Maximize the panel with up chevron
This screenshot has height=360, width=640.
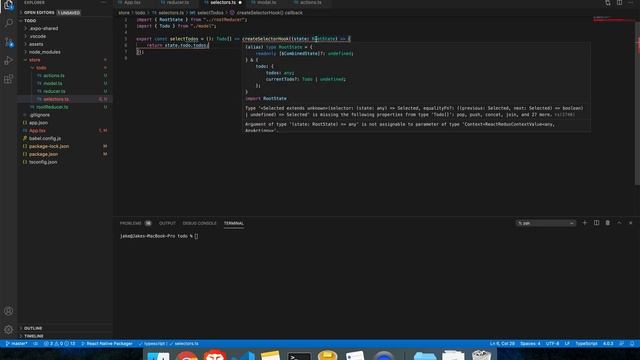click(619, 223)
